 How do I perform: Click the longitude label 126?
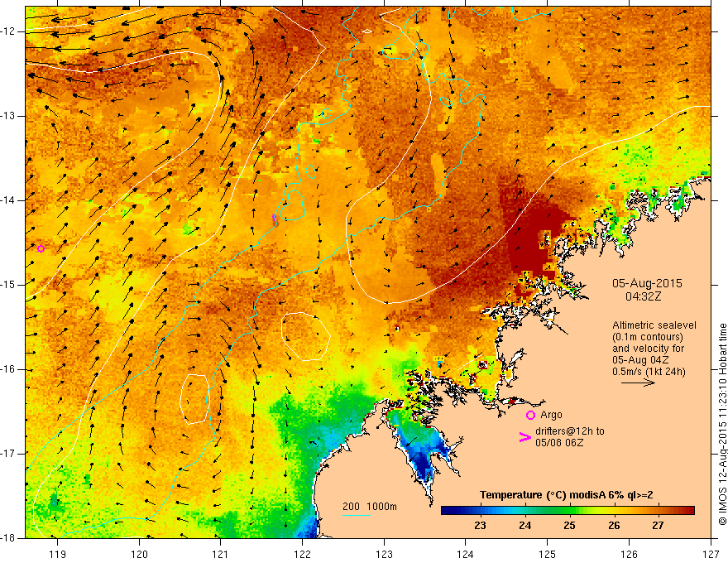(x=629, y=554)
